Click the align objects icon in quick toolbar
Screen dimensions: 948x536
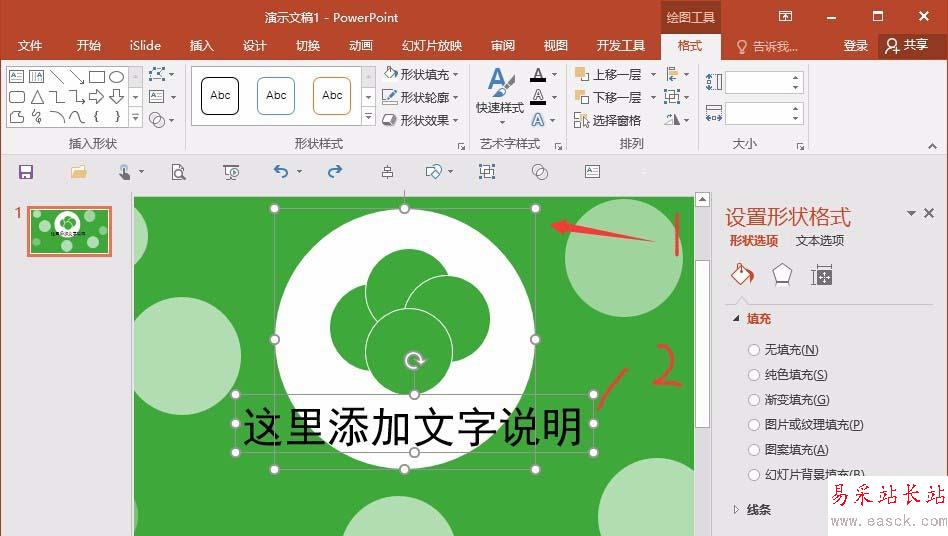pyautogui.click(x=388, y=172)
